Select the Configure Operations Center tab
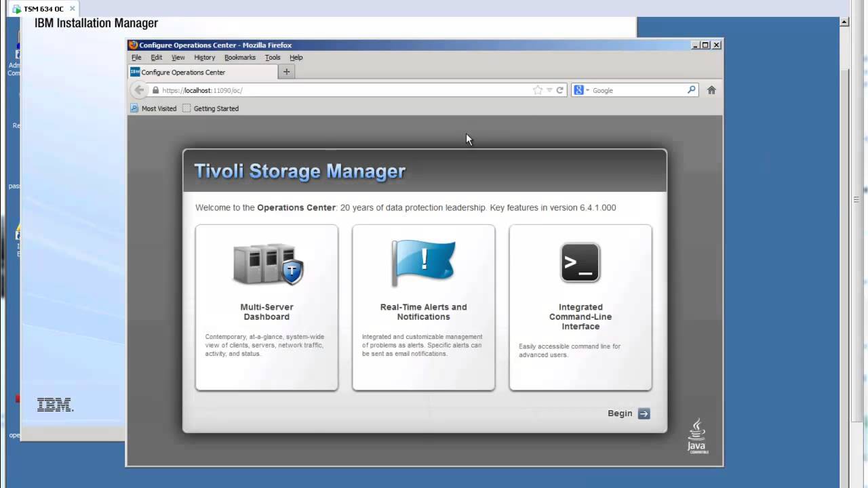868x488 pixels. point(202,72)
